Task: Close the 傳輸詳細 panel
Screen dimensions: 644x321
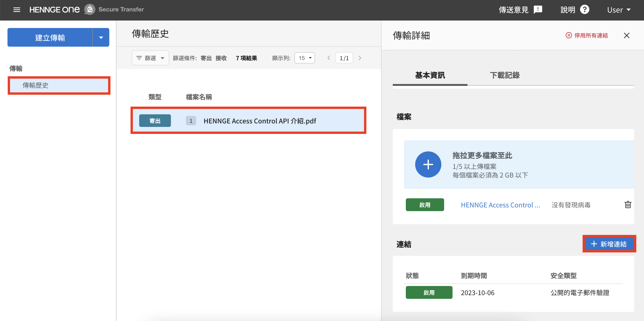Action: (626, 35)
